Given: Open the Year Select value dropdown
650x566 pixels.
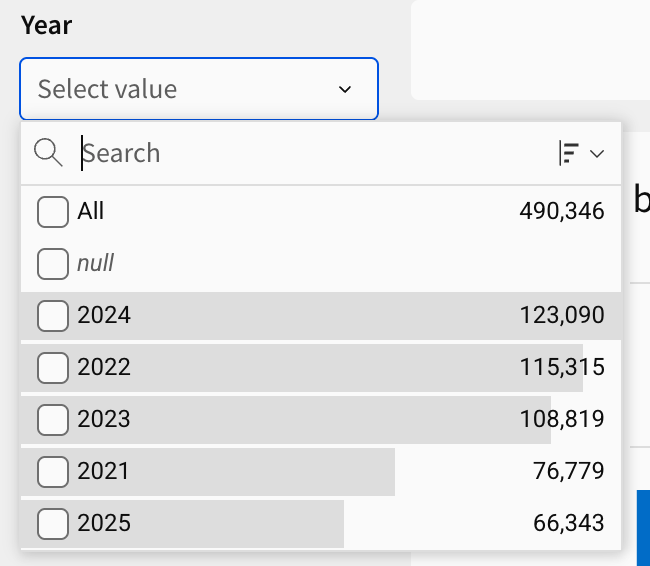Looking at the screenshot, I should tap(199, 89).
